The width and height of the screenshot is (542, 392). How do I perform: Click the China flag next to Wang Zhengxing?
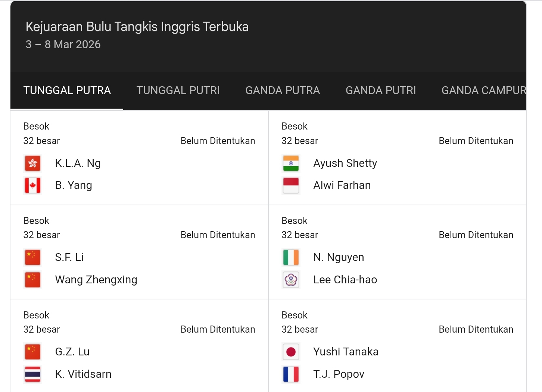[32, 280]
